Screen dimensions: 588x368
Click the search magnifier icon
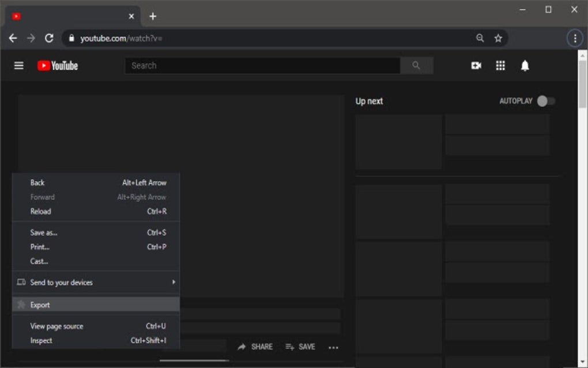tap(416, 65)
